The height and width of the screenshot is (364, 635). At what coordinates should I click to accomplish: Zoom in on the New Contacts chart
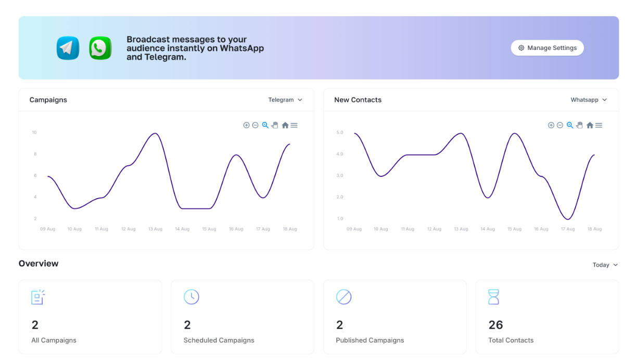[x=551, y=125]
